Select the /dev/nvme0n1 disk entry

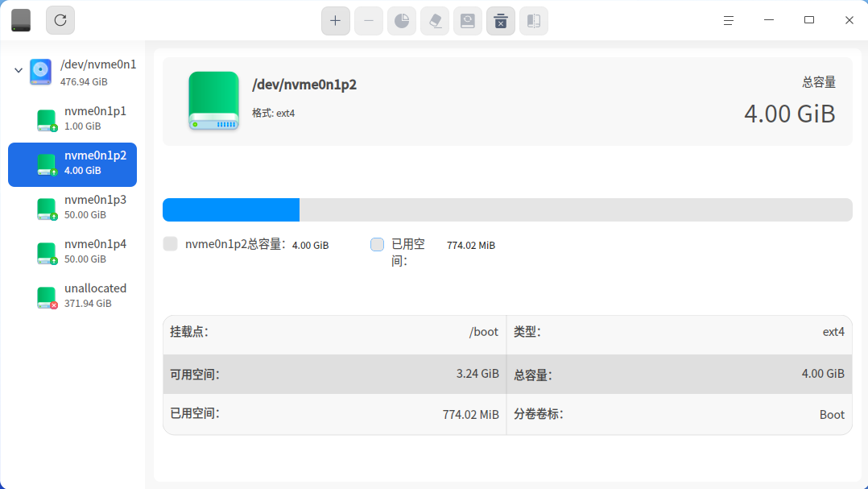72,72
